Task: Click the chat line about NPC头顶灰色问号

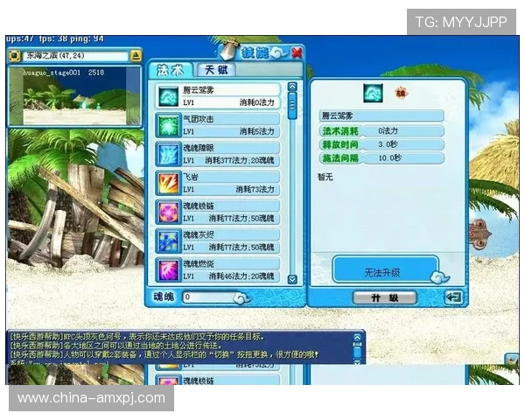Action: point(136,337)
